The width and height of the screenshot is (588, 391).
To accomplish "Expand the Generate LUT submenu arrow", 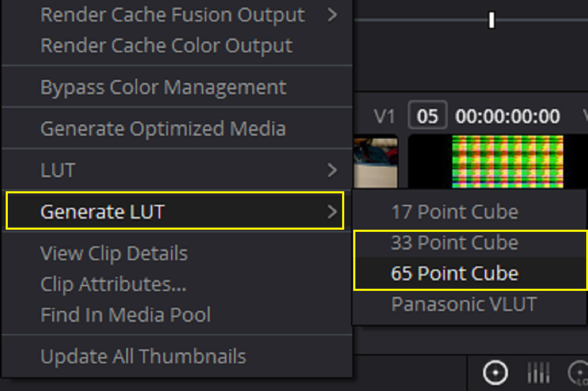I will click(333, 212).
